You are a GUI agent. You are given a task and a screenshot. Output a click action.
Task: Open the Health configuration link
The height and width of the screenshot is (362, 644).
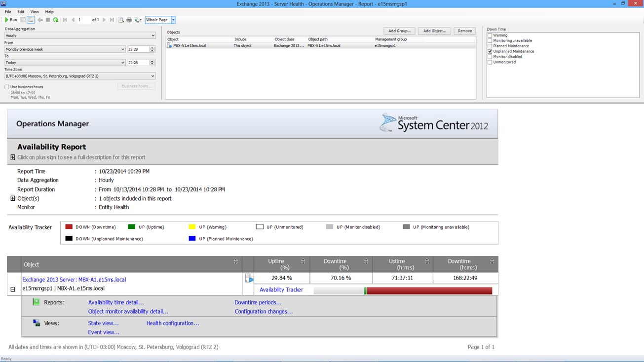coord(173,324)
